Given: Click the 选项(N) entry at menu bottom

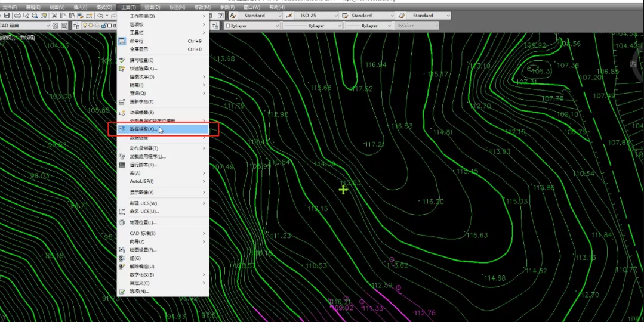Looking at the screenshot, I should tap(138, 292).
